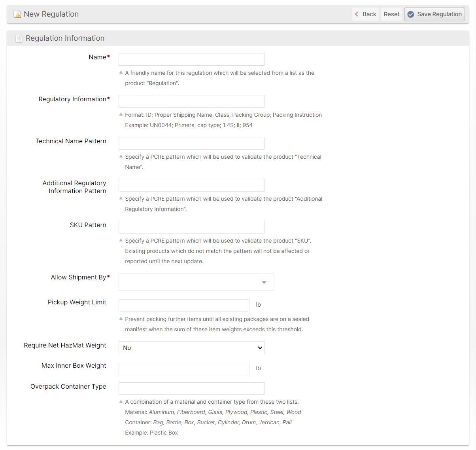Click into the Regulatory Information field

tap(191, 101)
